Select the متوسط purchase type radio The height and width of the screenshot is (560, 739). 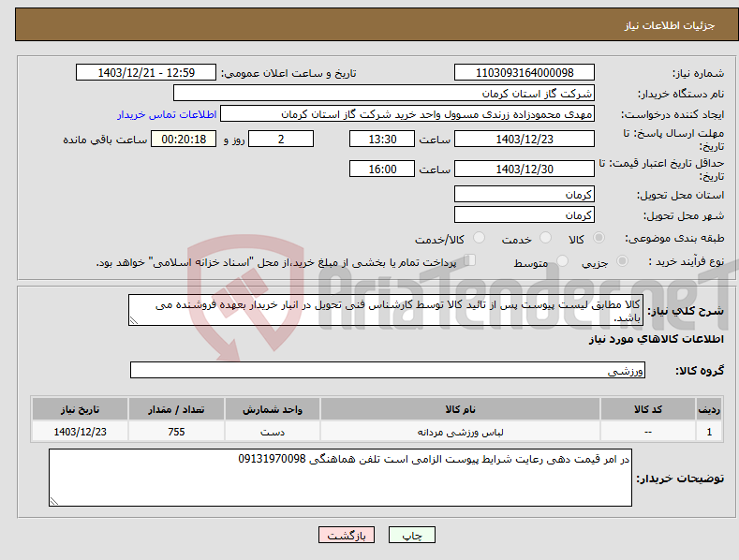click(562, 260)
